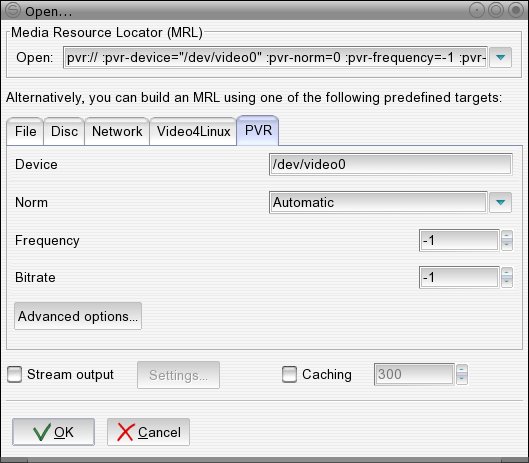Increase Frequency with the up spinner arrow
The height and width of the screenshot is (463, 529).
click(x=507, y=235)
